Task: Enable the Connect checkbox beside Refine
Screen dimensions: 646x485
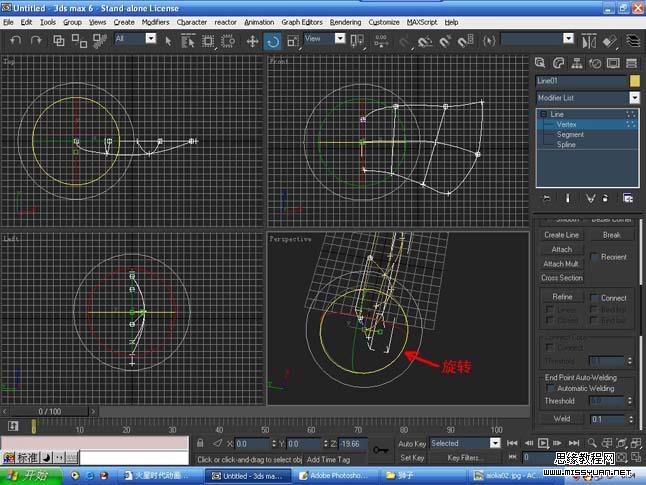Action: pyautogui.click(x=594, y=298)
